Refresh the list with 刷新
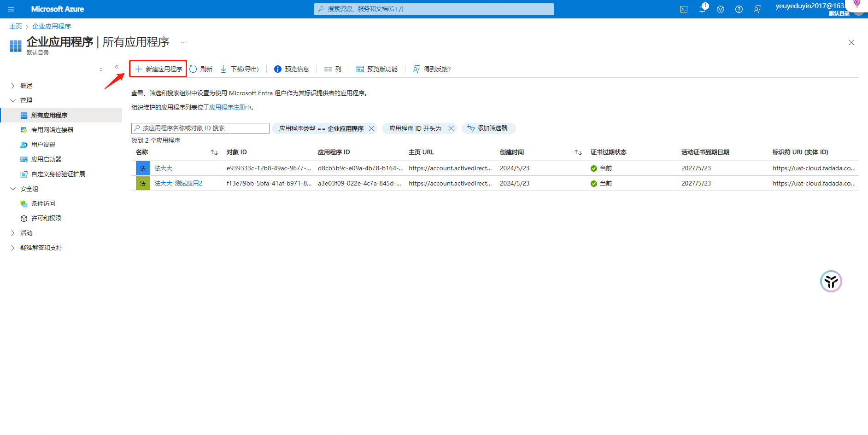The width and height of the screenshot is (868, 435). (201, 69)
